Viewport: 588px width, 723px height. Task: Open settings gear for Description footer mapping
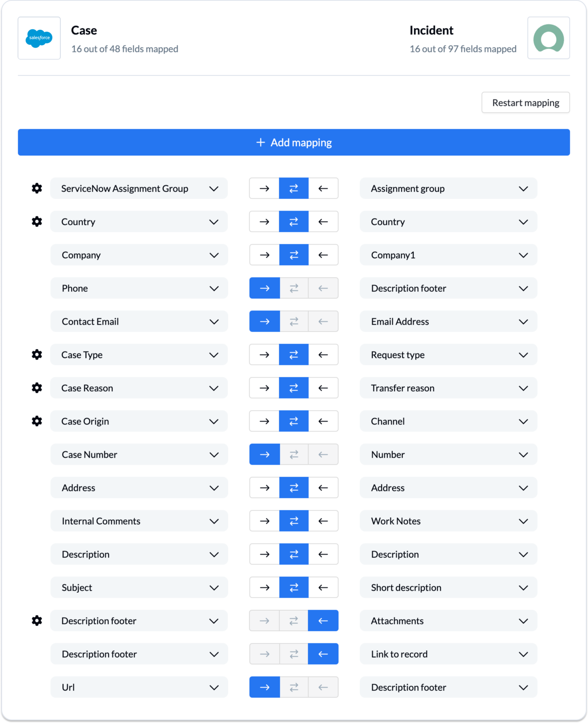[37, 621]
